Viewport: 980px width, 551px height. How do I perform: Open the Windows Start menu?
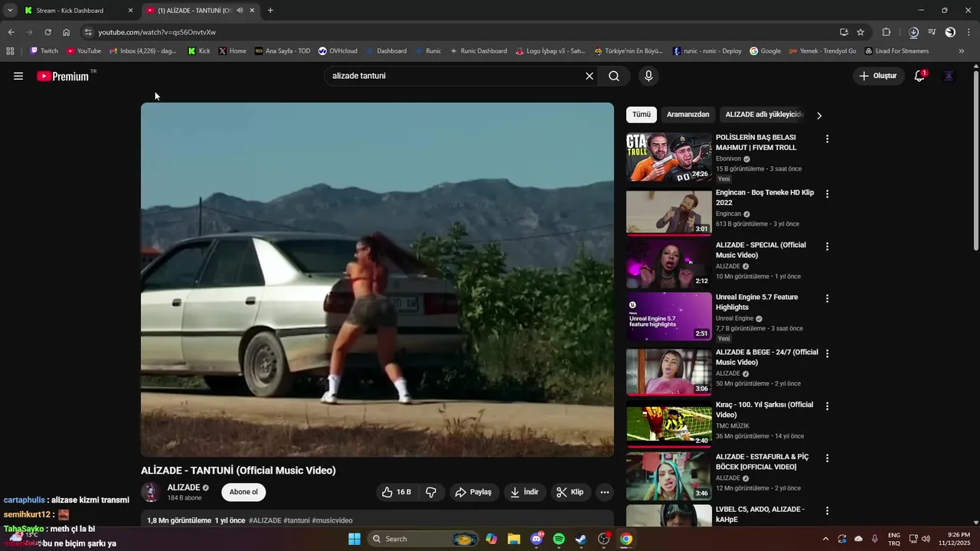tap(354, 539)
